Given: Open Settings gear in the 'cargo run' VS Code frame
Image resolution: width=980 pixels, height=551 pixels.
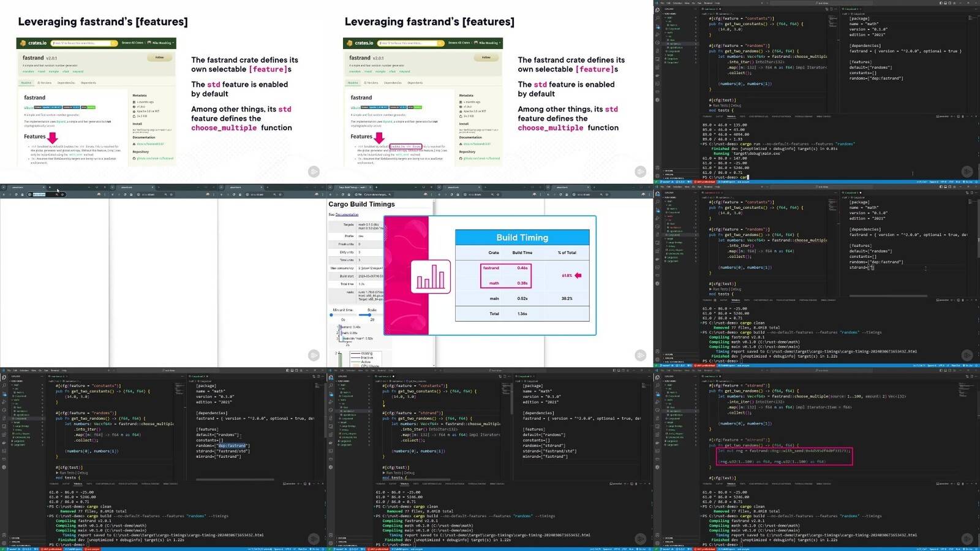Looking at the screenshot, I should coord(657,175).
